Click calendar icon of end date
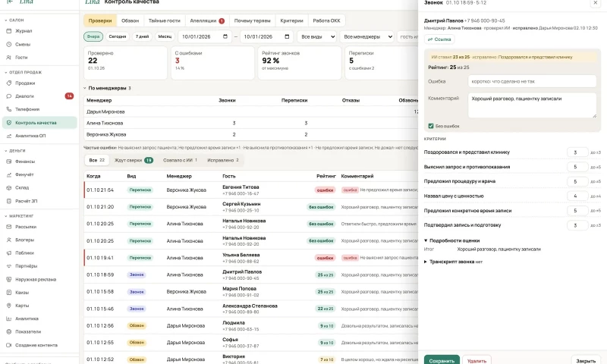This screenshot has width=607, height=364. (287, 36)
